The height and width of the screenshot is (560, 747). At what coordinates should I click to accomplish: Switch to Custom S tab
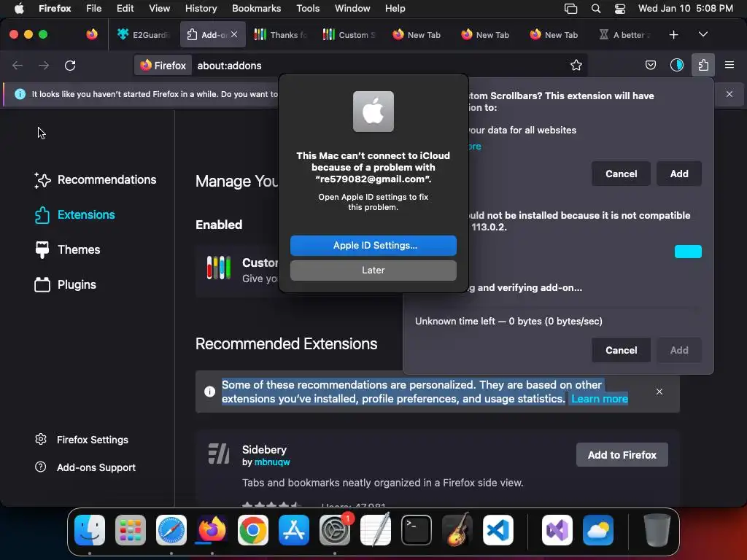click(x=349, y=35)
